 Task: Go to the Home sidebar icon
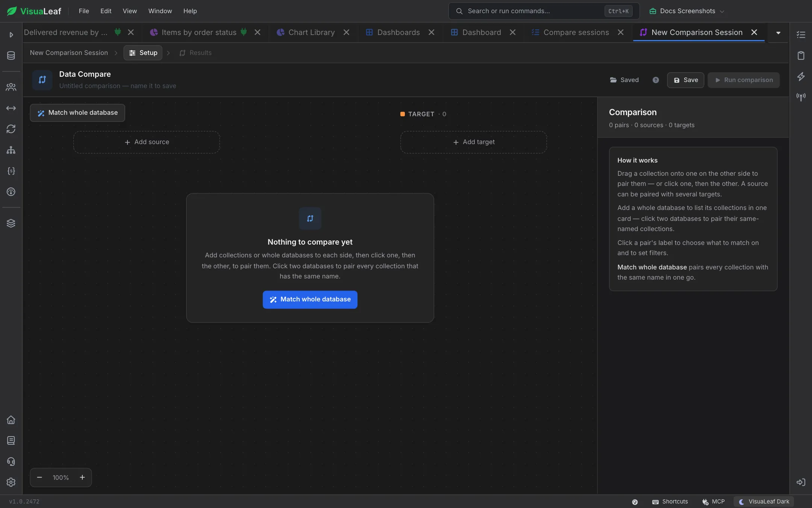(x=11, y=420)
